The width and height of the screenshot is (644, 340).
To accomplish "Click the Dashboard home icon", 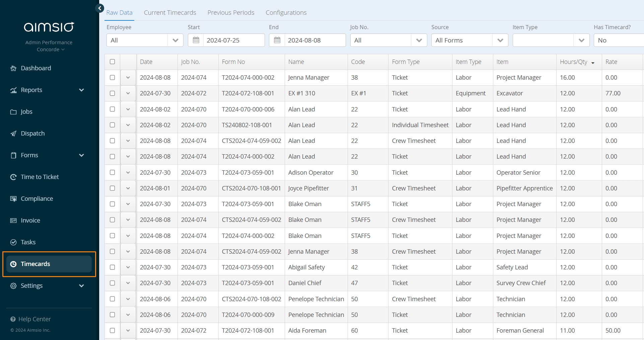I will (13, 68).
